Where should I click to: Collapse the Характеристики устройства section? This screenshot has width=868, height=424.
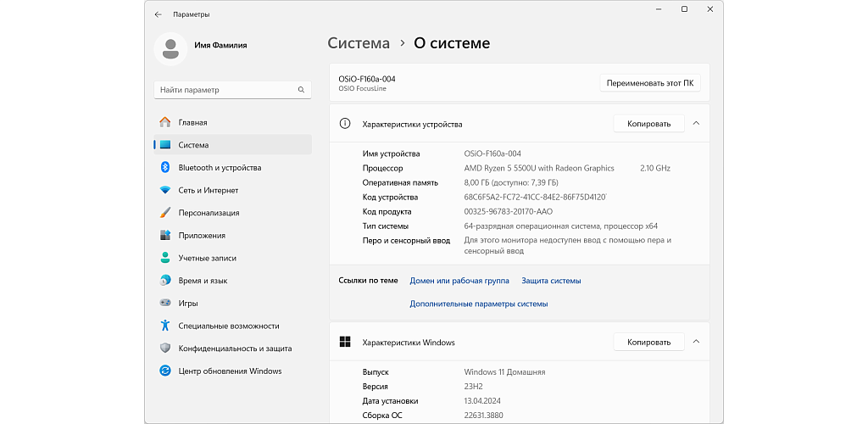coord(696,124)
